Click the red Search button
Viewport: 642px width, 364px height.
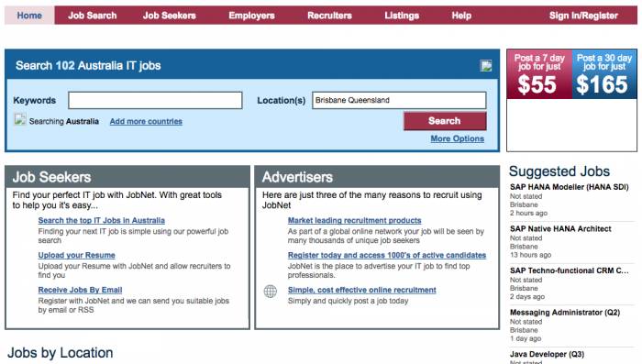pos(445,121)
